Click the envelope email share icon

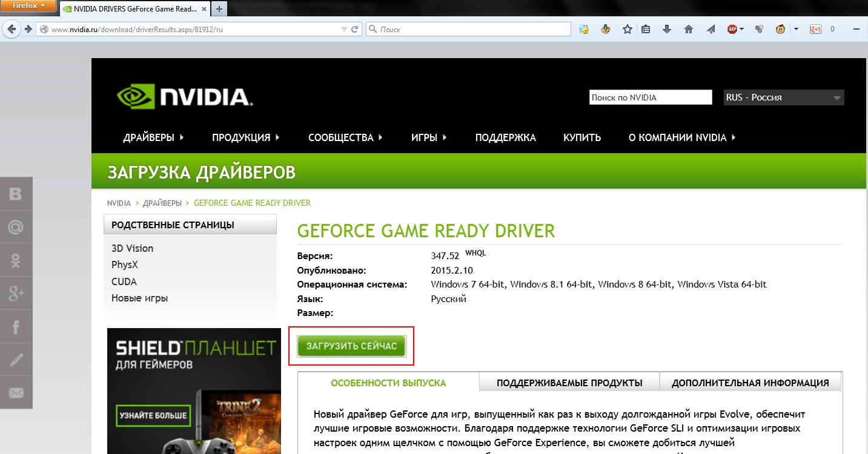coord(16,393)
